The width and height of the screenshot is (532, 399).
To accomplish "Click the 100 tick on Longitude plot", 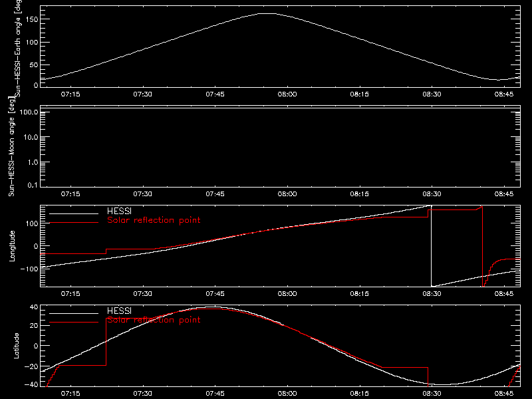I will [x=31, y=223].
